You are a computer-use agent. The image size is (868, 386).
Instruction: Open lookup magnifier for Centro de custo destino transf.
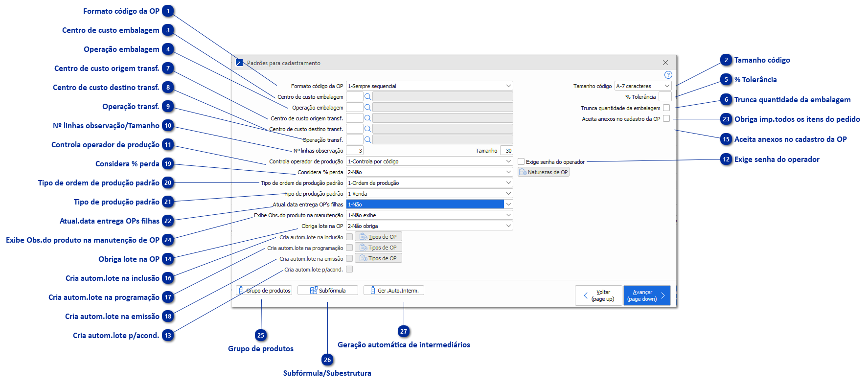point(368,129)
